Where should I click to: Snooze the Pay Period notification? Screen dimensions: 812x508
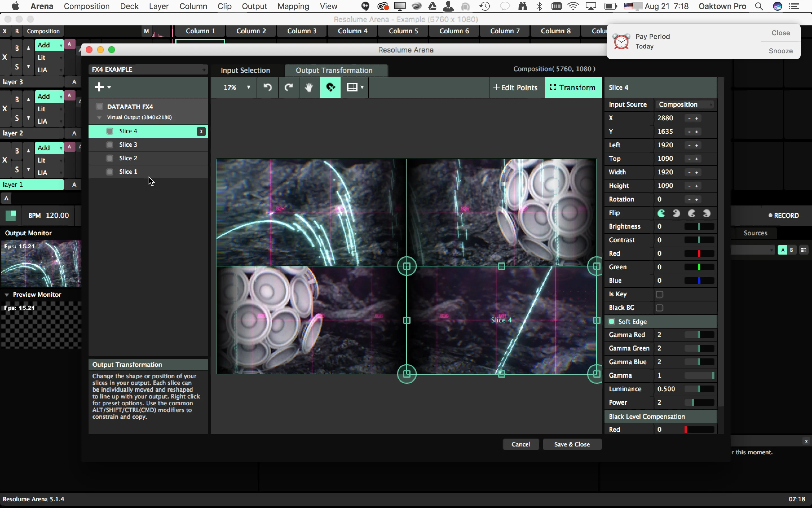click(780, 51)
